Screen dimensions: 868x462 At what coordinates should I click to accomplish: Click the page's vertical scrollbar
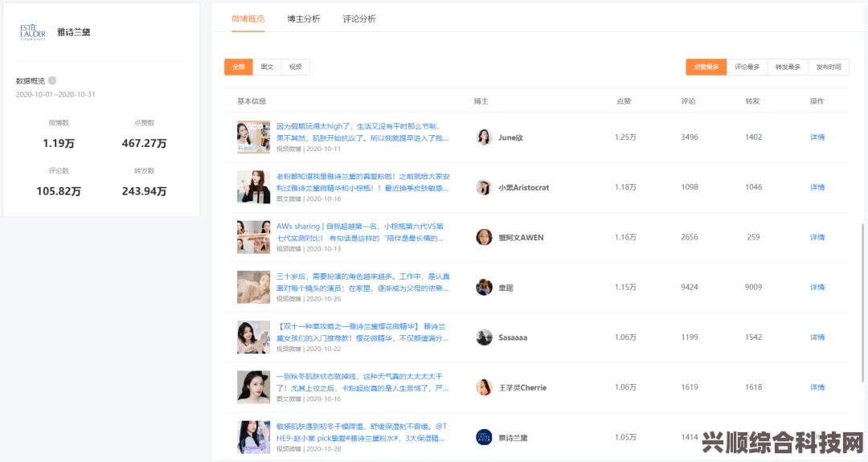862,302
